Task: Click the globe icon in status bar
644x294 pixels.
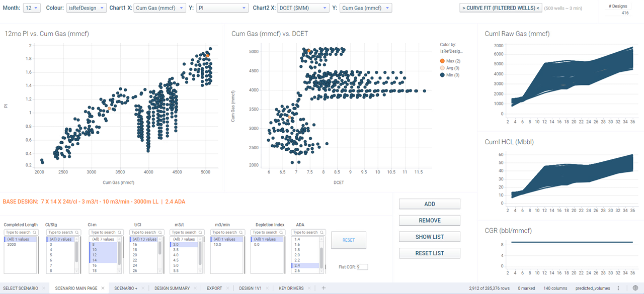Action: coord(636,288)
